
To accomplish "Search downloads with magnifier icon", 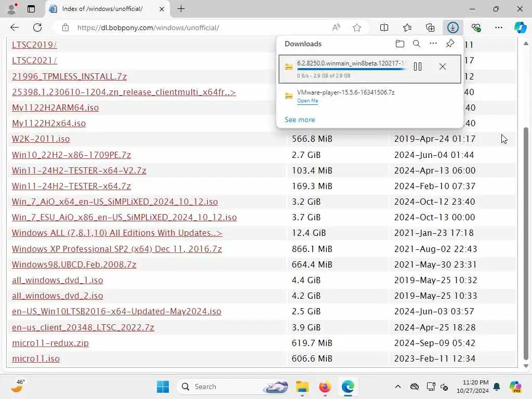I will 416,44.
